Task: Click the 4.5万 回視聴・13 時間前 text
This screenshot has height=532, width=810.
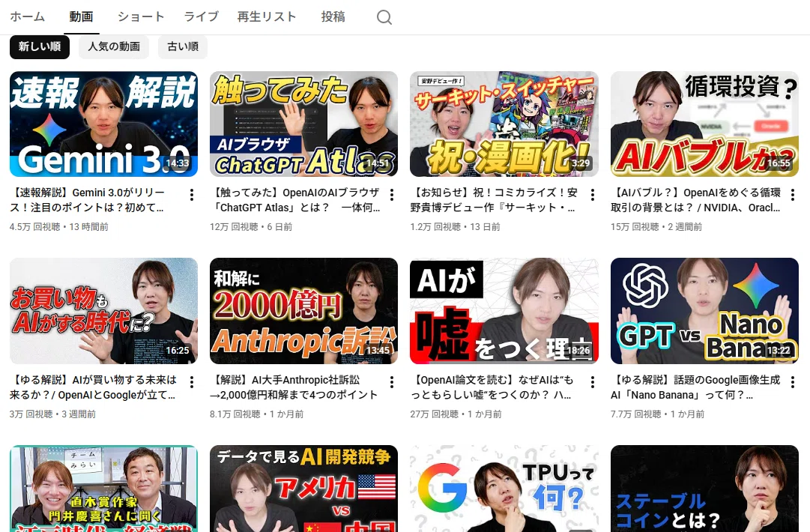Action: point(59,227)
